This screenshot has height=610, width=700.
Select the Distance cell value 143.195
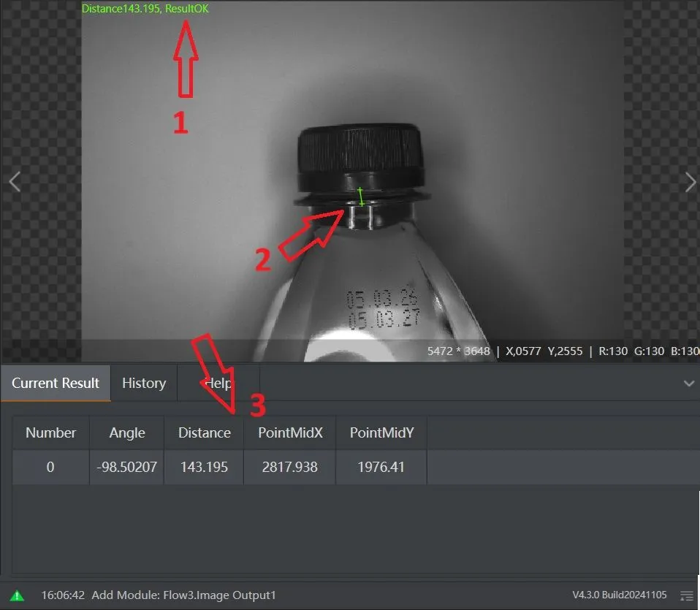coord(204,467)
